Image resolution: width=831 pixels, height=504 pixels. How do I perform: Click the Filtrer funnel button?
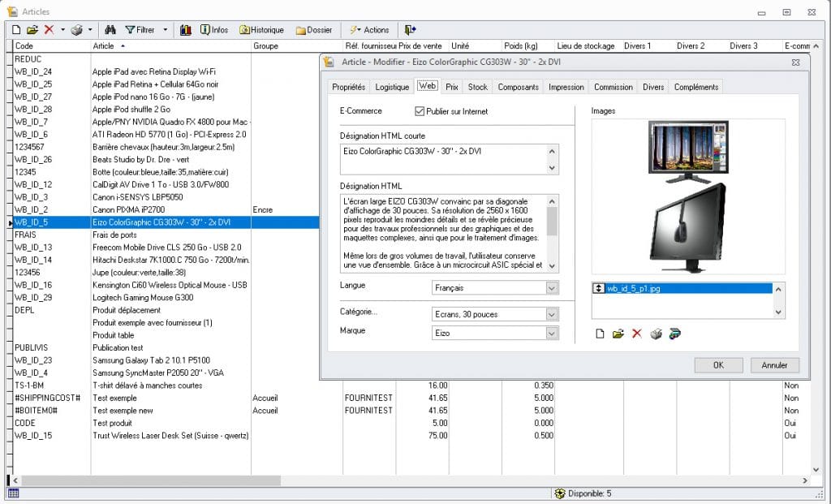pos(140,30)
